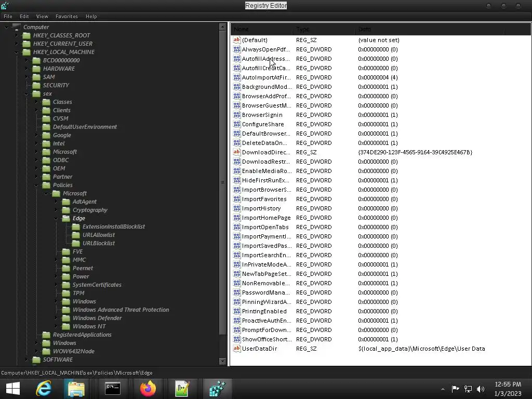Click the Name column header
The image size is (532, 399).
tap(262, 29)
